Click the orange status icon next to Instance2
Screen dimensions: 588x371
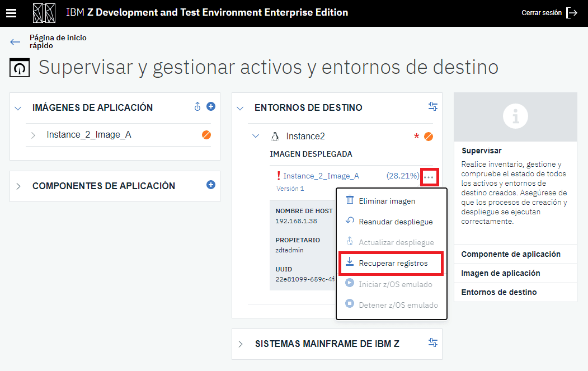[429, 137]
